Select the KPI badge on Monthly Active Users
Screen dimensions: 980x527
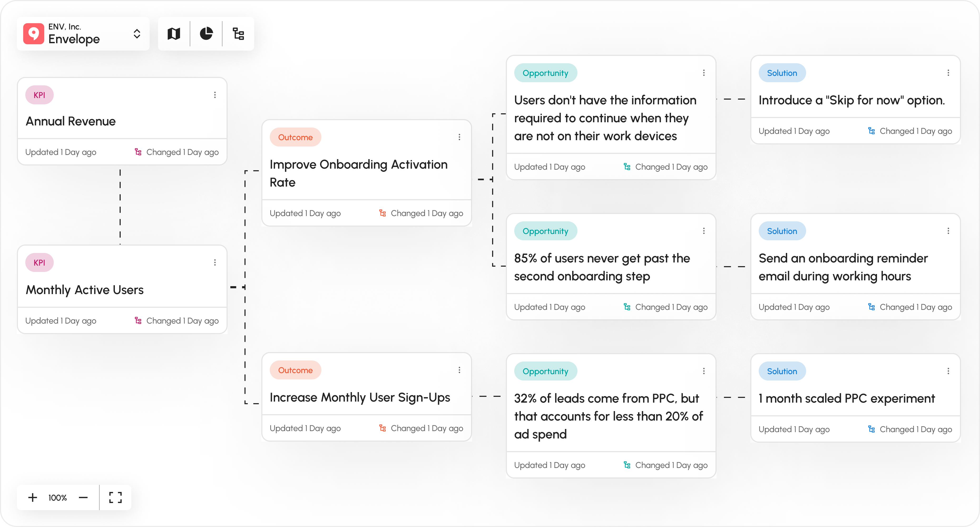tap(39, 262)
